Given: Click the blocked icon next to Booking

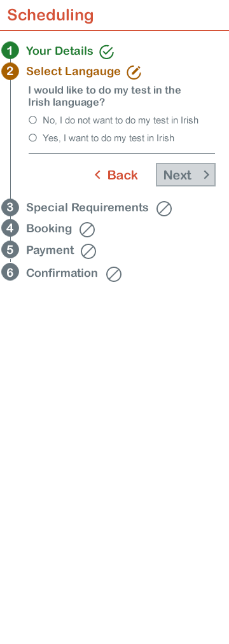Looking at the screenshot, I should (x=87, y=230).
